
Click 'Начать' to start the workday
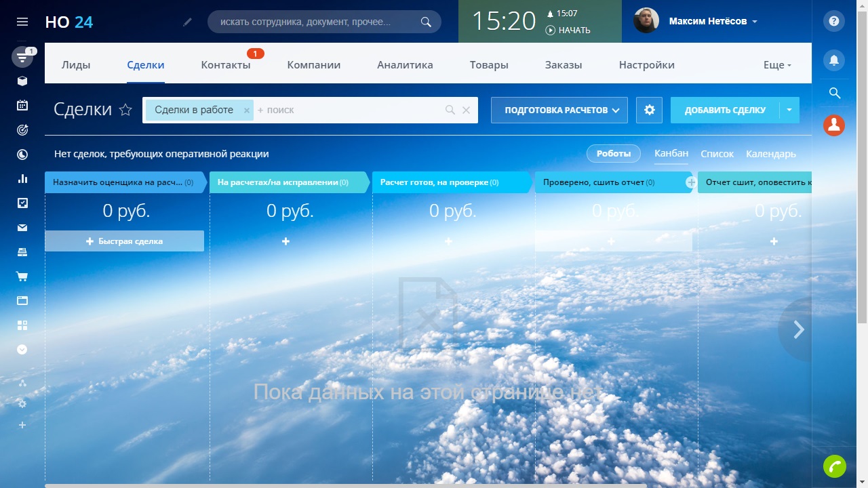568,30
